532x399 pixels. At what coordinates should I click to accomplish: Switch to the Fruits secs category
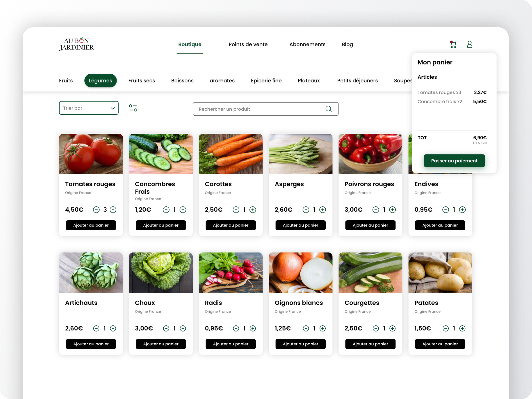[142, 80]
